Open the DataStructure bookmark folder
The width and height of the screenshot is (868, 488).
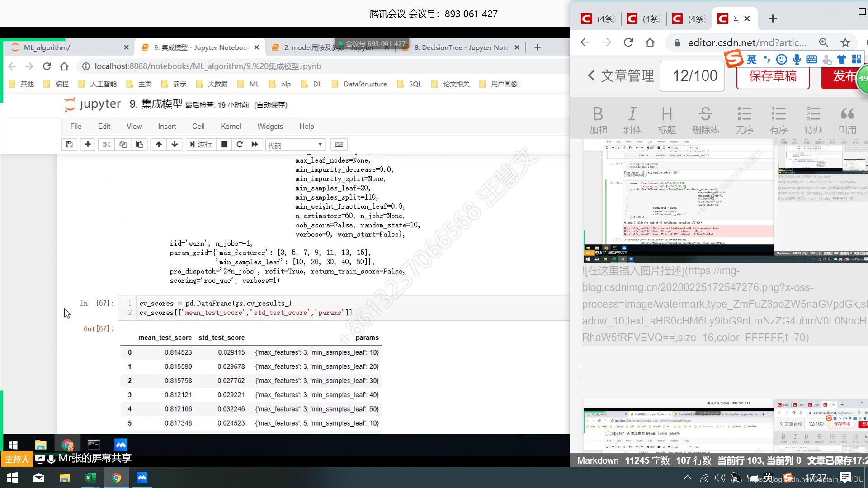coord(359,84)
